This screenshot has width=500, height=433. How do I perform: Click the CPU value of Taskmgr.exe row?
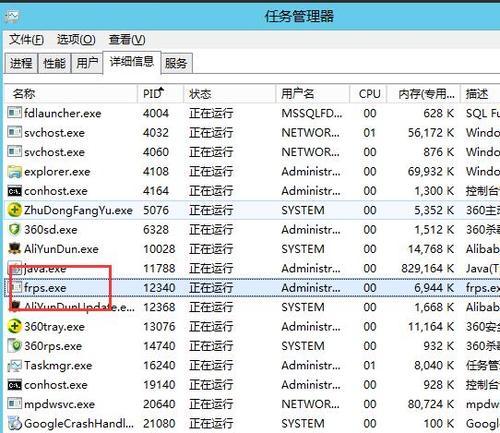click(x=370, y=366)
